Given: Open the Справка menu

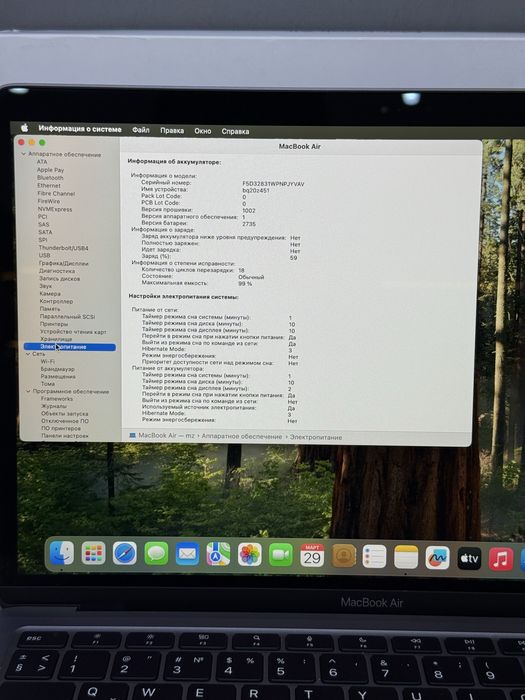Looking at the screenshot, I should [235, 132].
